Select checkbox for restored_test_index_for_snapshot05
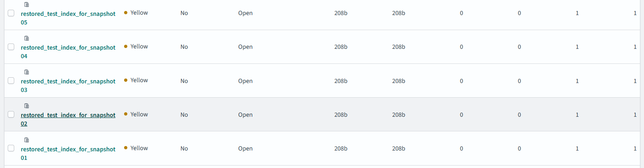 (11, 13)
